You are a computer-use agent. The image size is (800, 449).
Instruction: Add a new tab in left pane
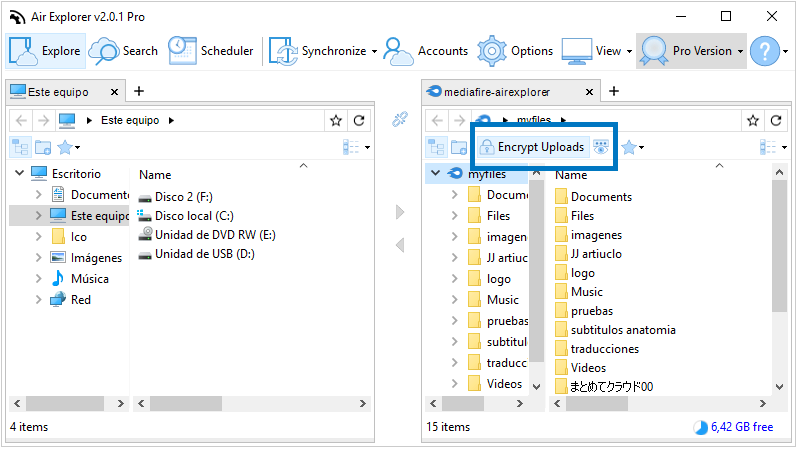pos(139,91)
